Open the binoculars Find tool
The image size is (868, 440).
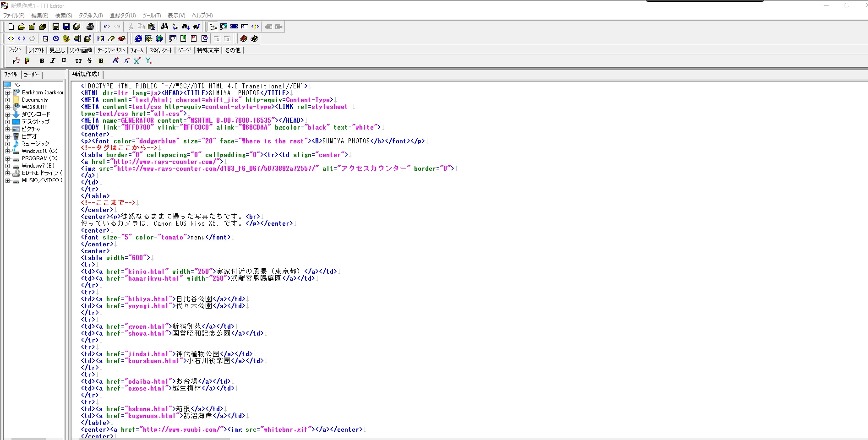click(x=165, y=27)
